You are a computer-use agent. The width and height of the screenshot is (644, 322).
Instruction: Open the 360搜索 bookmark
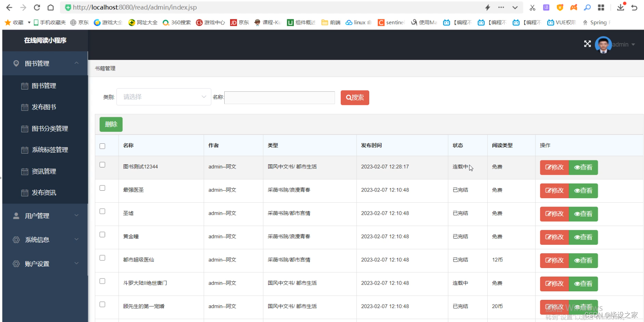point(176,23)
